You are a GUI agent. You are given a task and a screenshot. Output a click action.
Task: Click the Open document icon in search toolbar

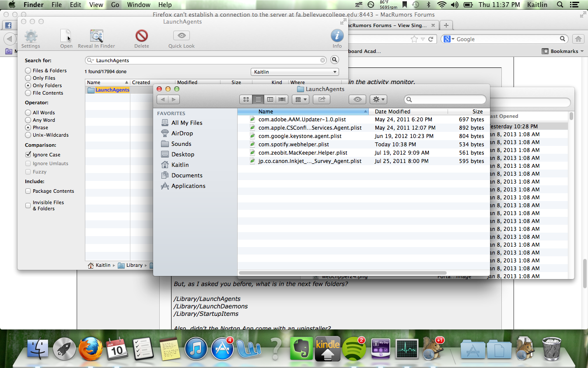tap(66, 36)
